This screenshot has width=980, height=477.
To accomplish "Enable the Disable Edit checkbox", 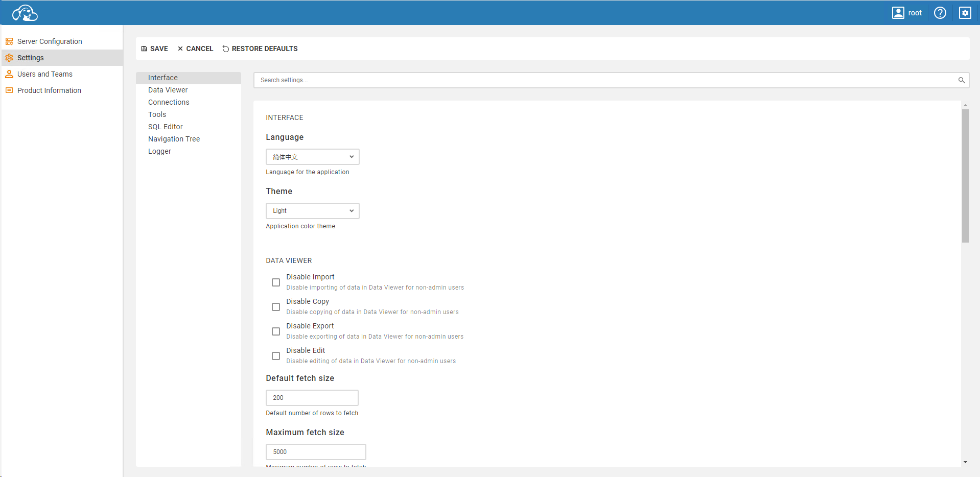I will (x=276, y=356).
